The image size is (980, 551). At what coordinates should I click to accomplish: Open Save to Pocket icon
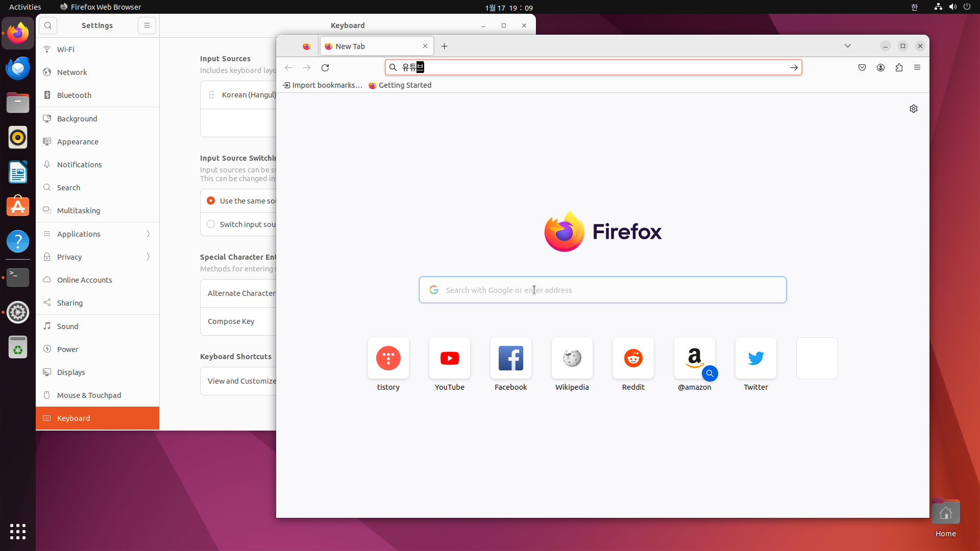[x=862, y=67]
